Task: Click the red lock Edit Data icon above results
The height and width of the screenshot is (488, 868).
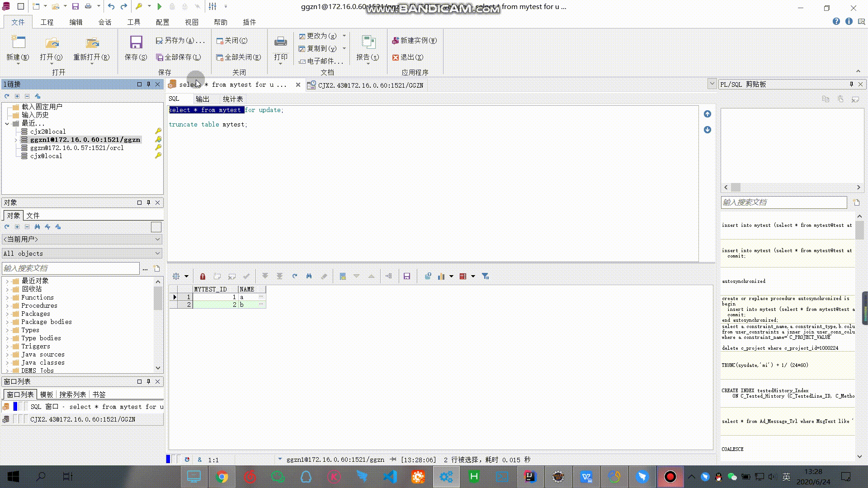Action: click(203, 276)
